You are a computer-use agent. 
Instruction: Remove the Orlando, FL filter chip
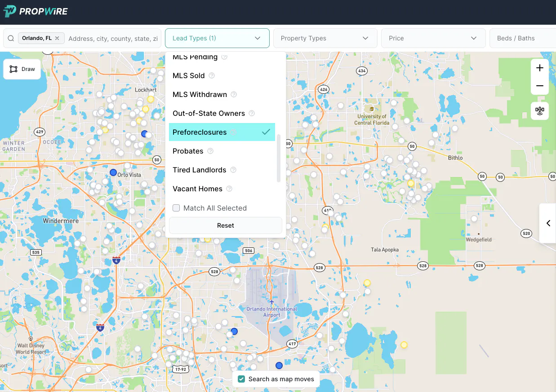[57, 38]
